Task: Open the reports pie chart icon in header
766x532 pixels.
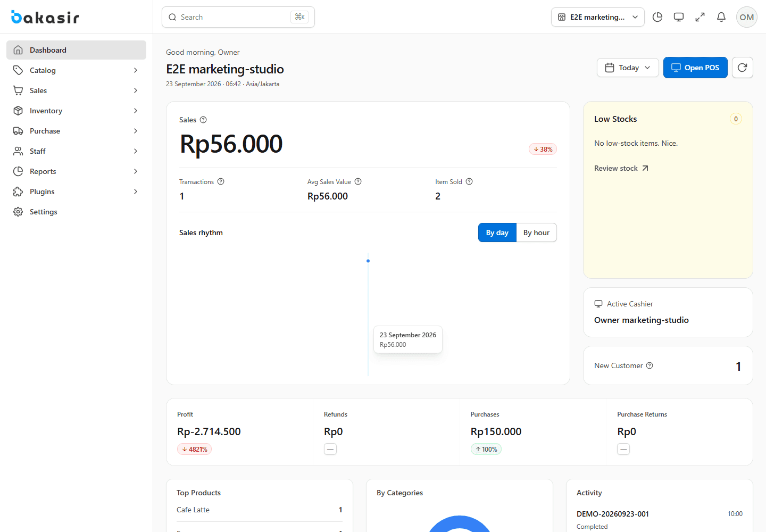Action: [657, 17]
